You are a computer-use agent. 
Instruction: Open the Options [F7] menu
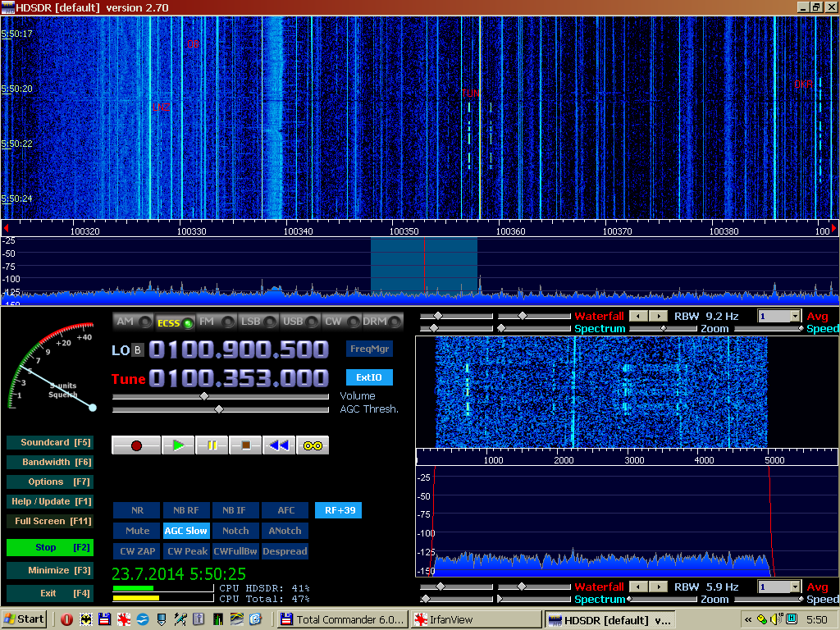(x=50, y=482)
